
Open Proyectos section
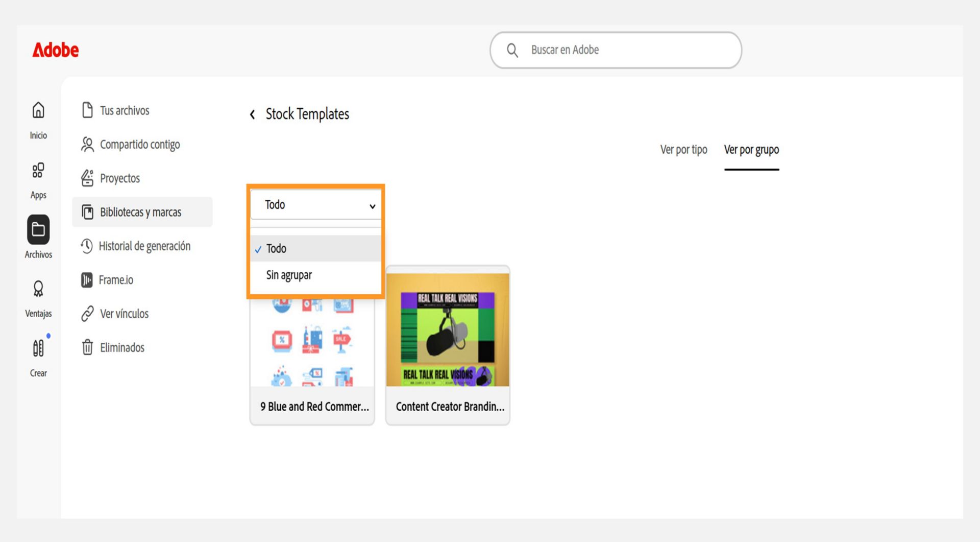[x=120, y=178]
